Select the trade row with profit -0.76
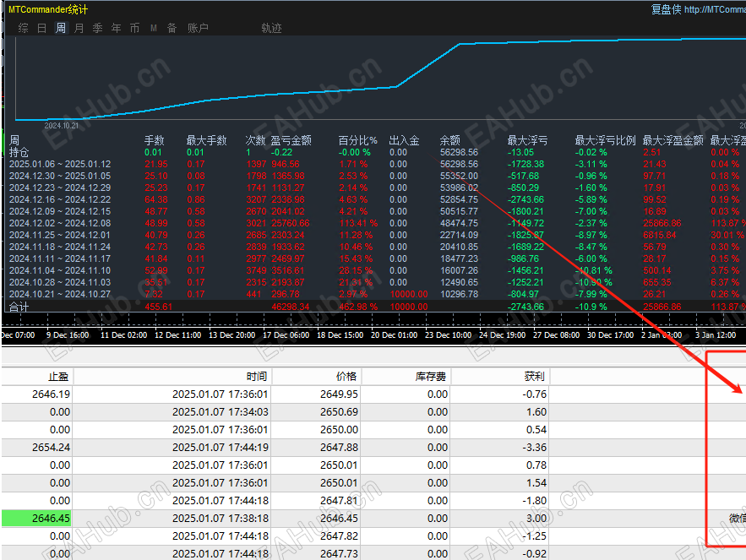This screenshot has height=560, width=746. click(x=373, y=394)
